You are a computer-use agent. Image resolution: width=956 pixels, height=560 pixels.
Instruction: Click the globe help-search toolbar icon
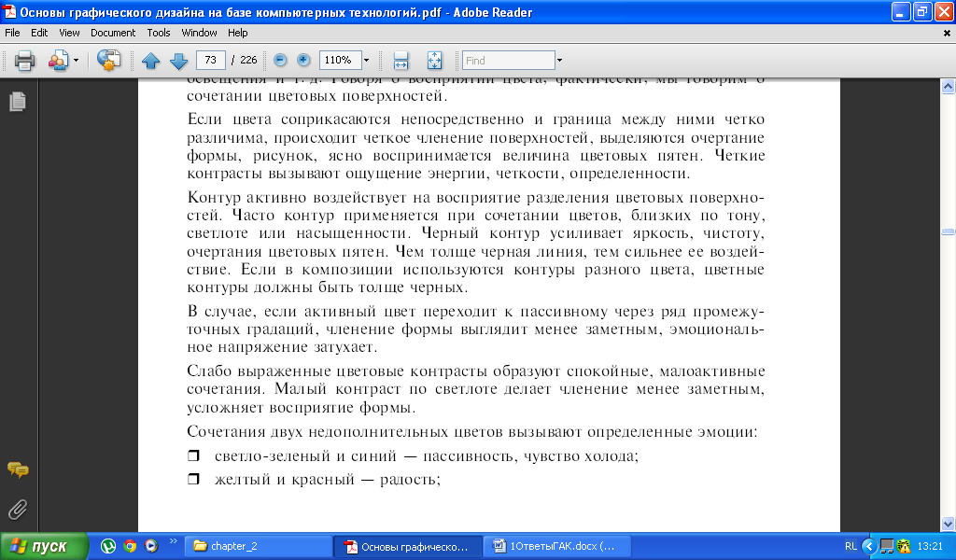(x=108, y=61)
